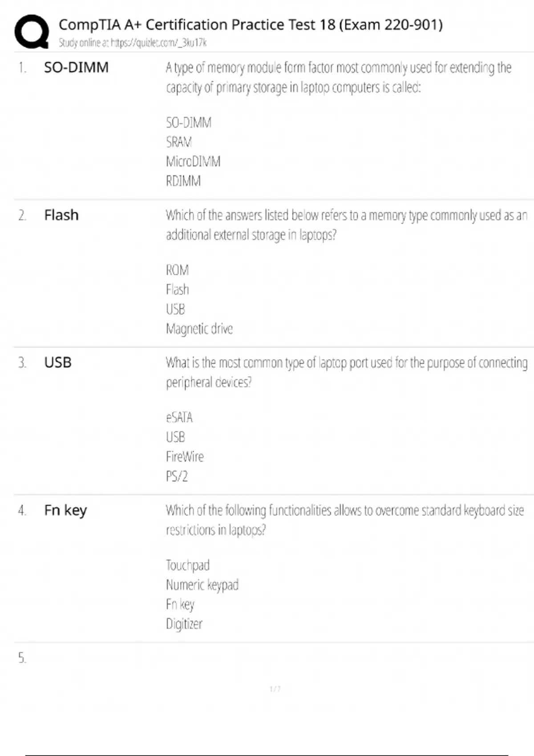Click the Quizlet Q logo icon
Screen dimensions: 534x756
32,31
